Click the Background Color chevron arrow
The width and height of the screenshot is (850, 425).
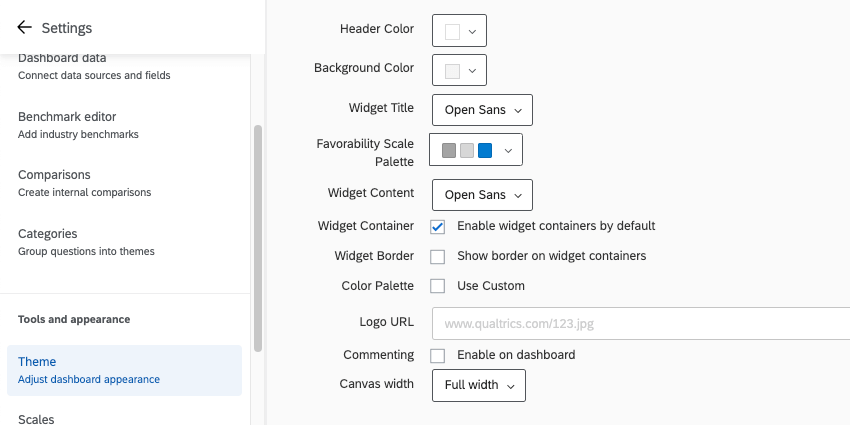[x=472, y=70]
